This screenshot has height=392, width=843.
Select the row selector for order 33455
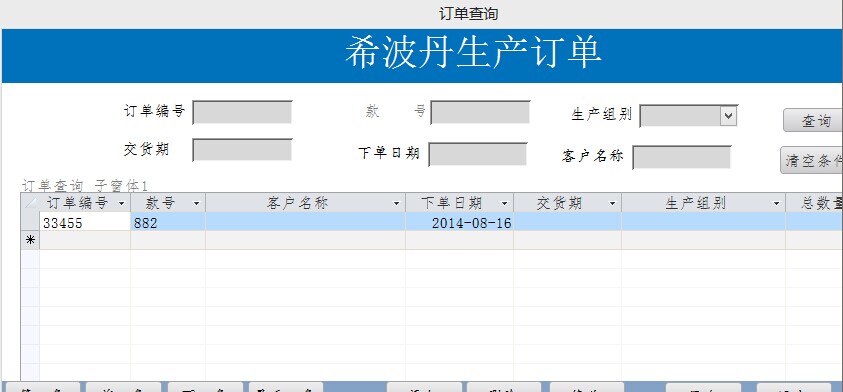coord(30,222)
